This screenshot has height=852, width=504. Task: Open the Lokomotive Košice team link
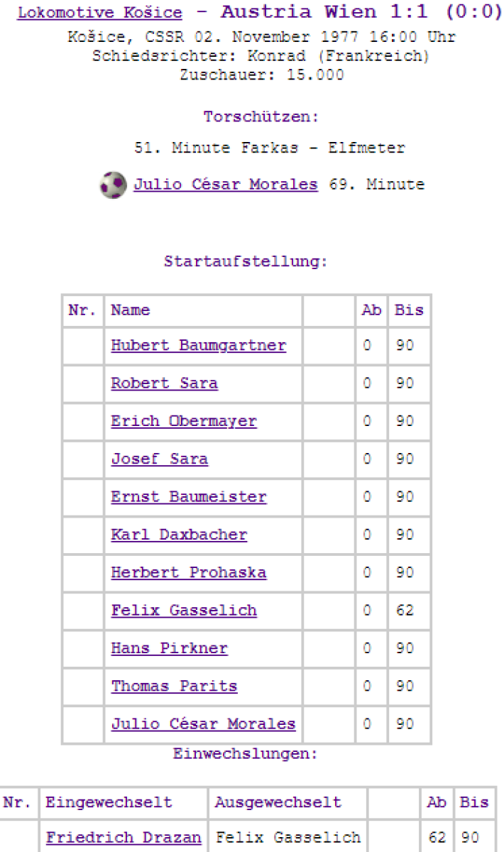(99, 13)
